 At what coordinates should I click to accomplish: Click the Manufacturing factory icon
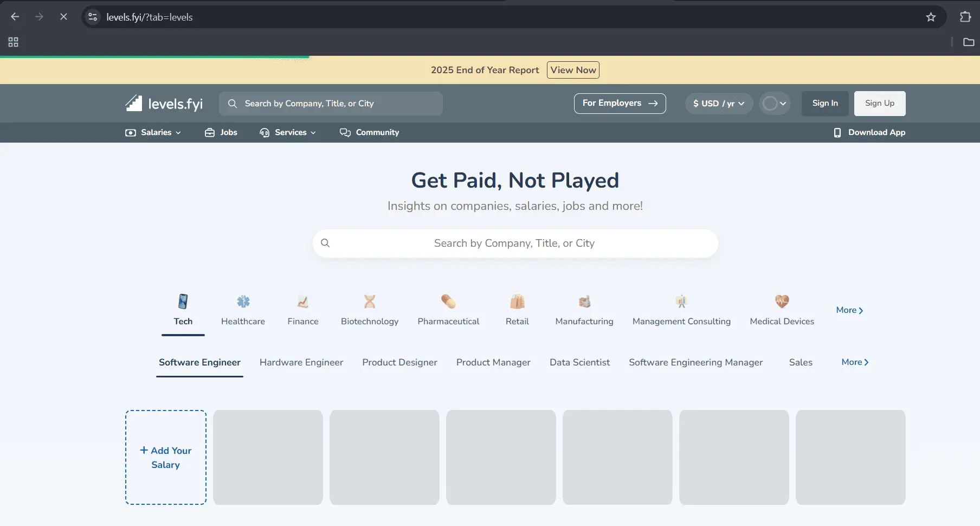pos(584,302)
